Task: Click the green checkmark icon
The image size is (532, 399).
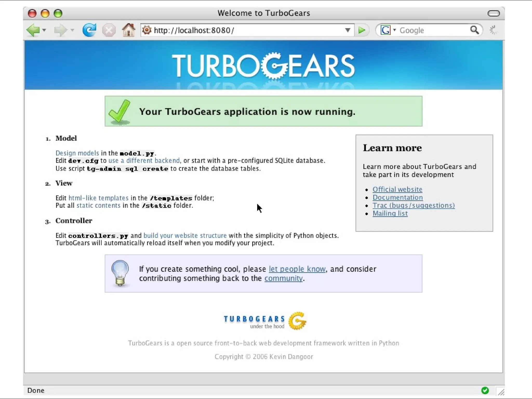Action: 119,112
